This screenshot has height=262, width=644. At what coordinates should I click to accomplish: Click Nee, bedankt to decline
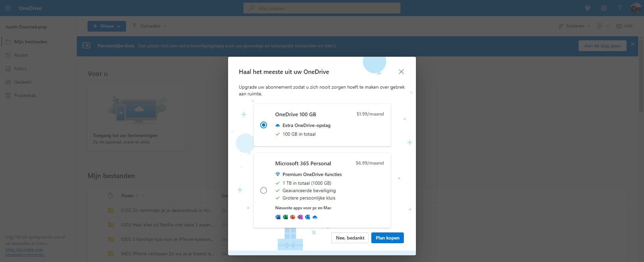350,238
